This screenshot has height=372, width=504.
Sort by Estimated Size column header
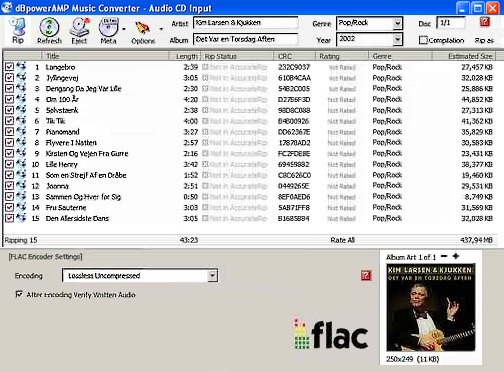[464, 56]
